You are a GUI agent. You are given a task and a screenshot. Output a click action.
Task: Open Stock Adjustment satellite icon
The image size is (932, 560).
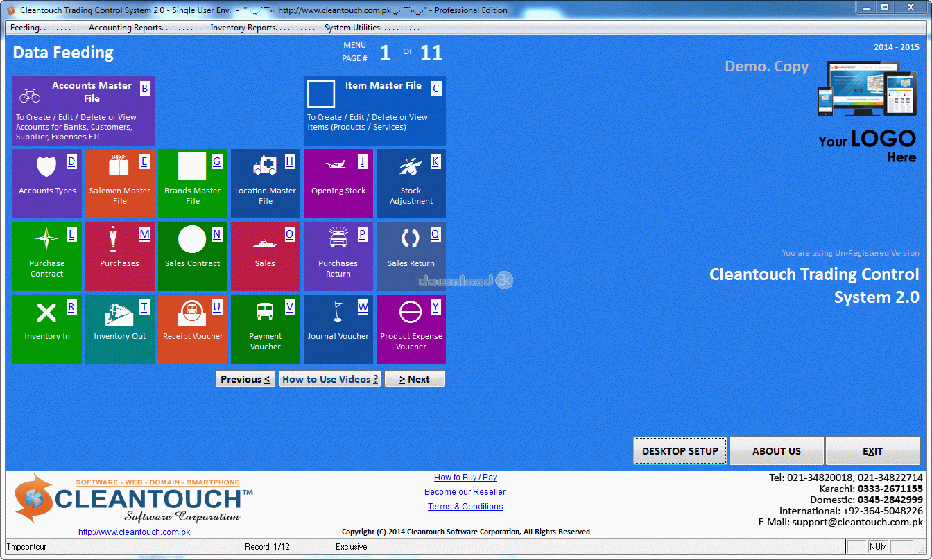[411, 166]
